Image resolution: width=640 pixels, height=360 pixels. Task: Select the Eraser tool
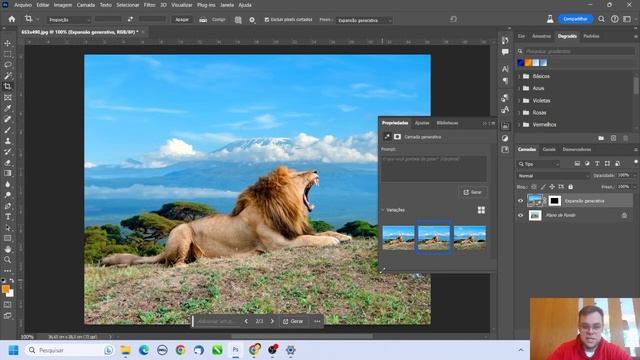pyautogui.click(x=8, y=162)
